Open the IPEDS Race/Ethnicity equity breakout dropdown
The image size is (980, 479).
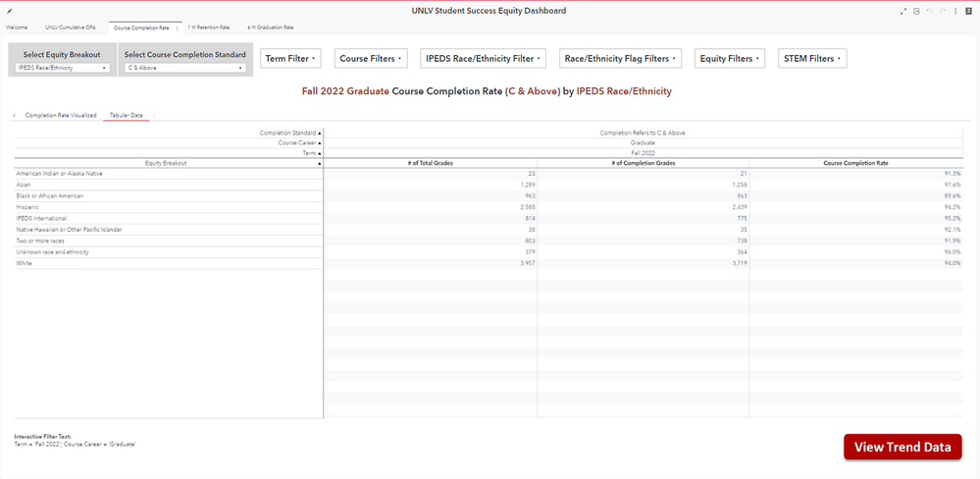[63, 68]
